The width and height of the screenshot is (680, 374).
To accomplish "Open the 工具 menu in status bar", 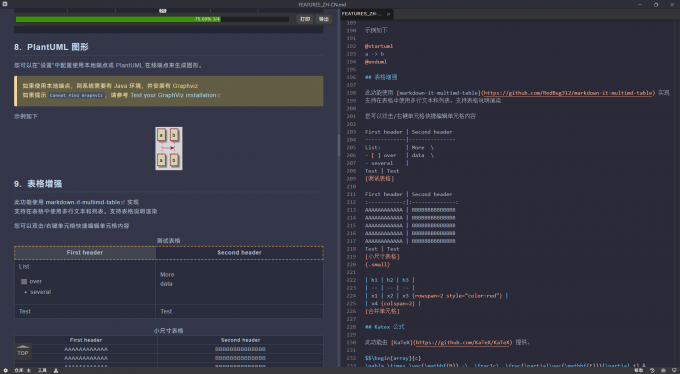I will 42,370.
